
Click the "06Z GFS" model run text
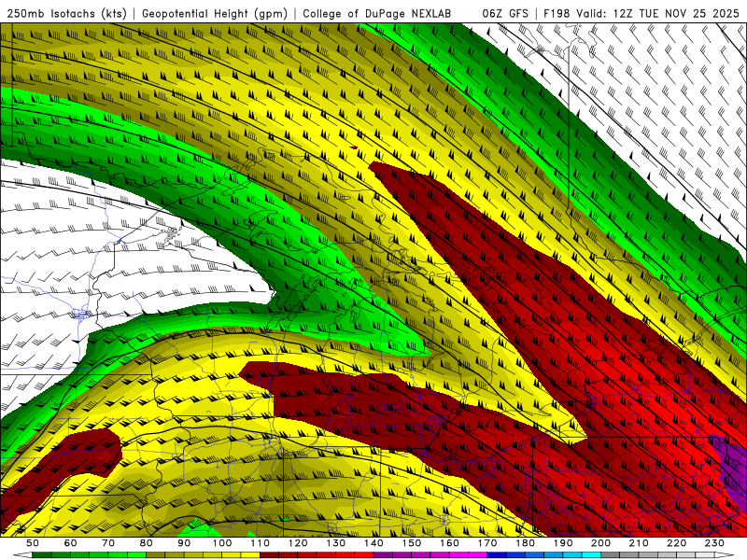pyautogui.click(x=505, y=13)
